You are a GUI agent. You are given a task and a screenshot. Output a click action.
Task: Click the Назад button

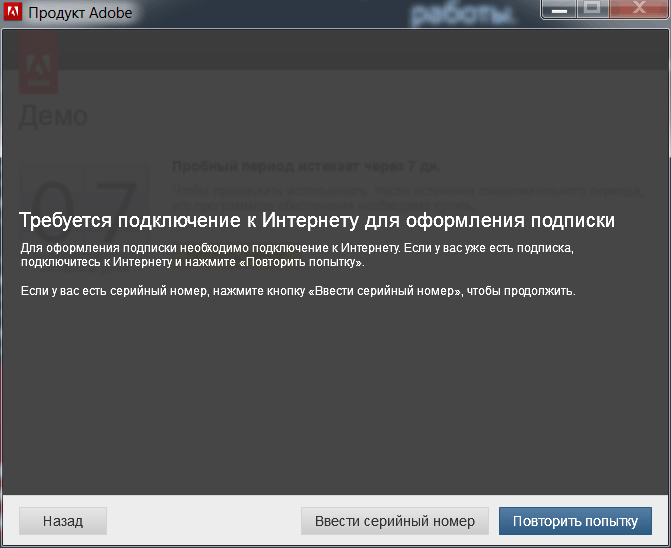tap(63, 521)
